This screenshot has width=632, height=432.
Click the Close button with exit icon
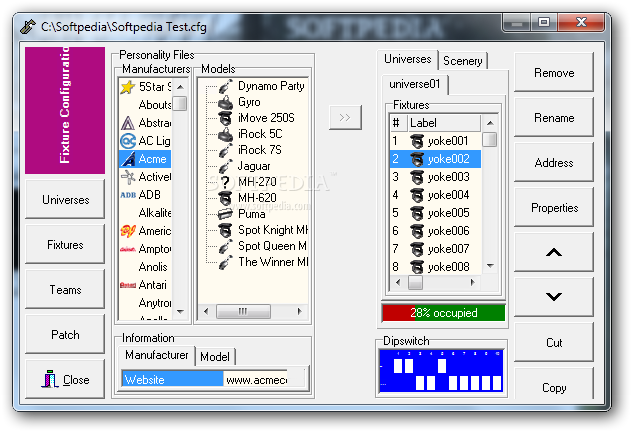(65, 380)
